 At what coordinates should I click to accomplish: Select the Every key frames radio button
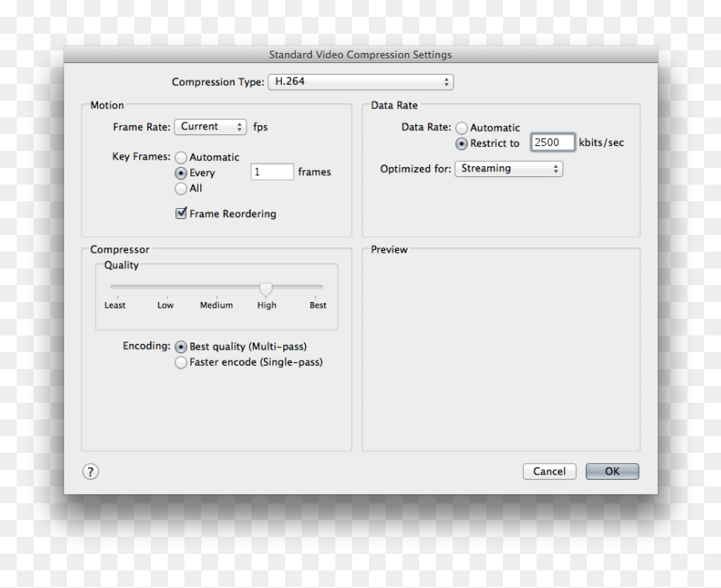click(x=181, y=173)
